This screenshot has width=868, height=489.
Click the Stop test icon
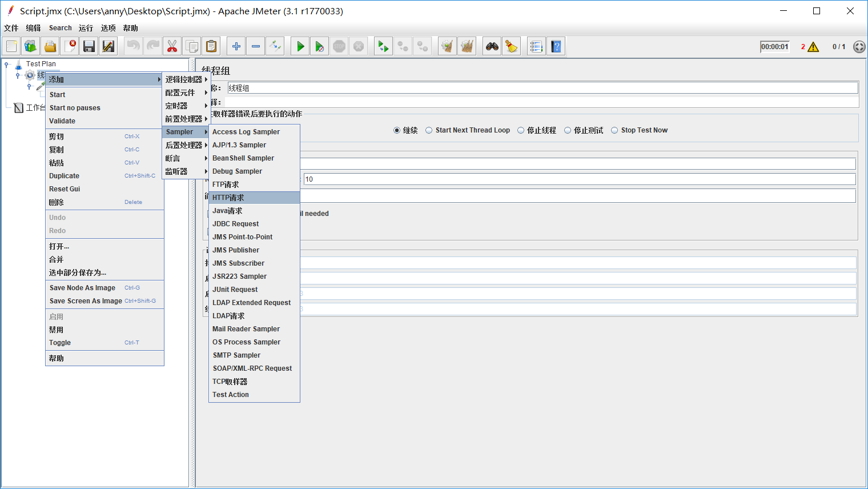tap(339, 46)
